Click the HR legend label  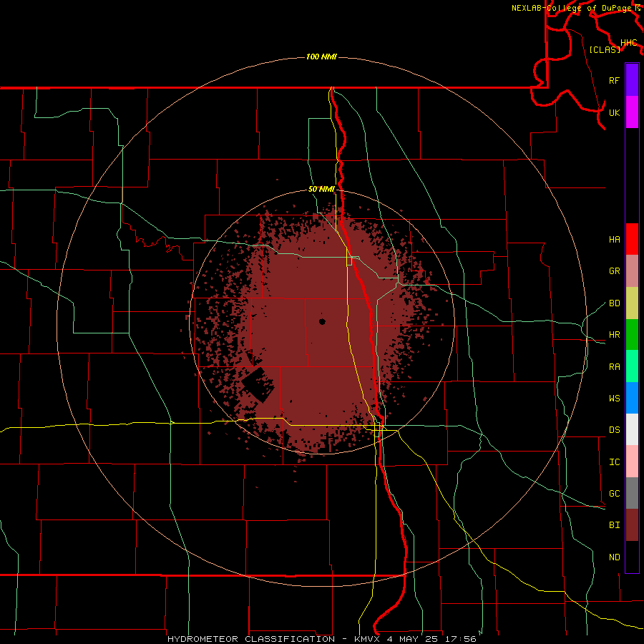click(614, 335)
